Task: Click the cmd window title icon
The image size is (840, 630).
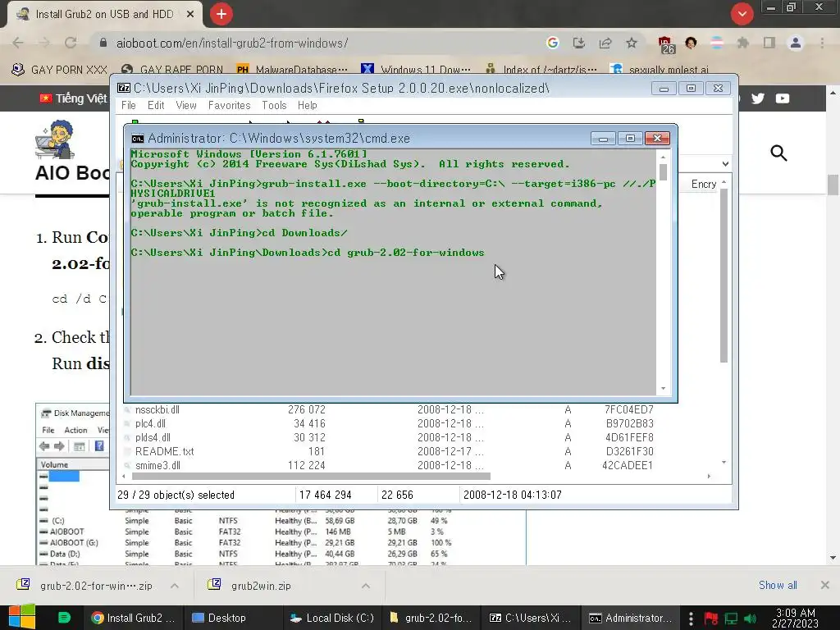Action: 138,139
